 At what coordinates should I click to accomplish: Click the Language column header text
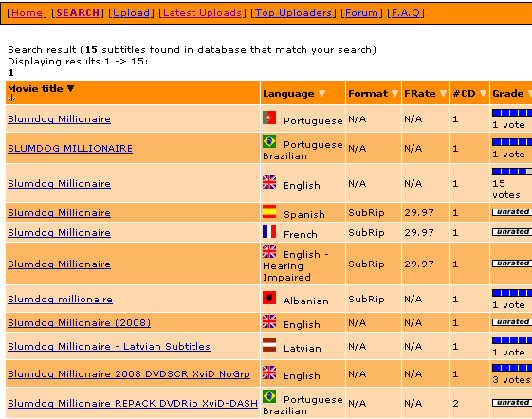click(288, 93)
